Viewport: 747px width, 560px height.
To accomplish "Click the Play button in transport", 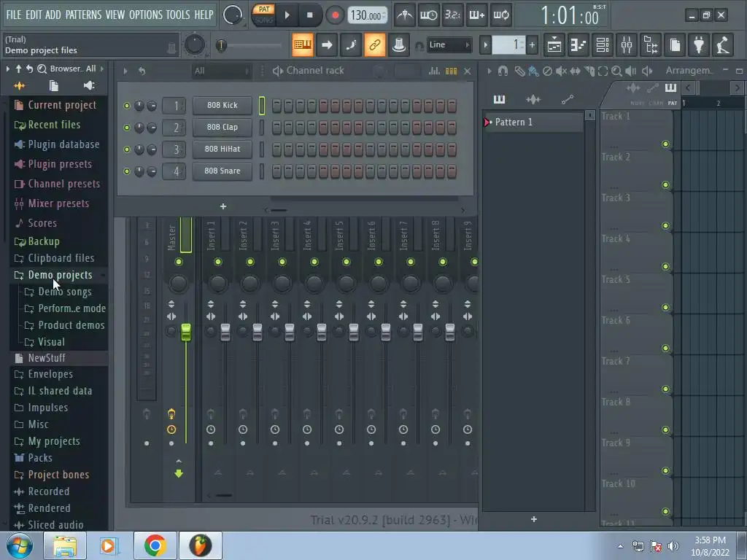I will [x=287, y=15].
